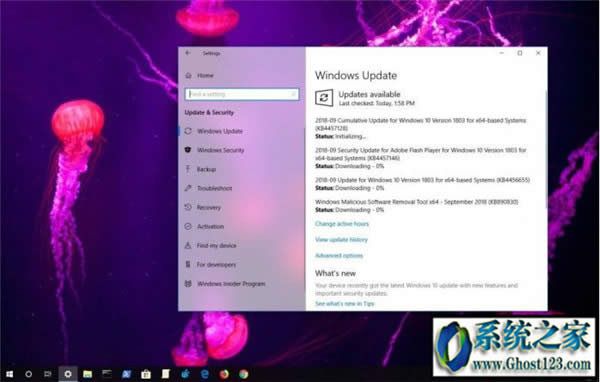
Task: Click See what's new in Tips link
Action: (x=344, y=304)
